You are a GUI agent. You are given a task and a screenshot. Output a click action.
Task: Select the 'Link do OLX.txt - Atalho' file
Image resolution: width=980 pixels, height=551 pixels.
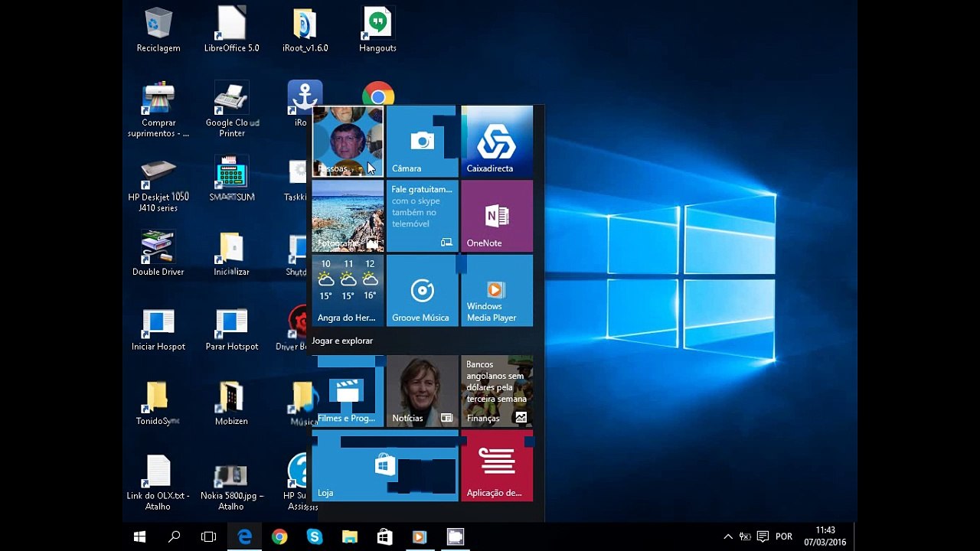point(158,484)
